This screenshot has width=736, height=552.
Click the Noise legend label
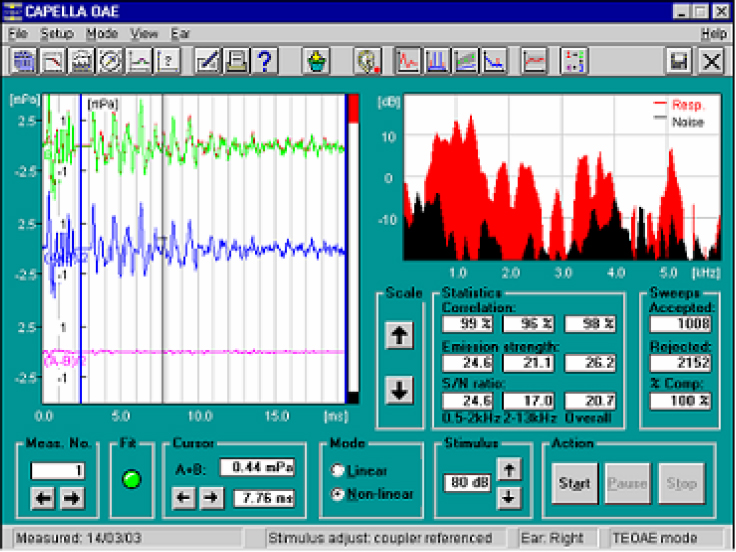pyautogui.click(x=688, y=122)
